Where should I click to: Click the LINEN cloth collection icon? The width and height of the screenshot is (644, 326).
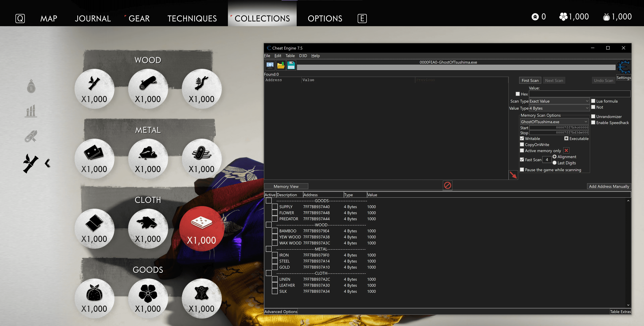94,227
